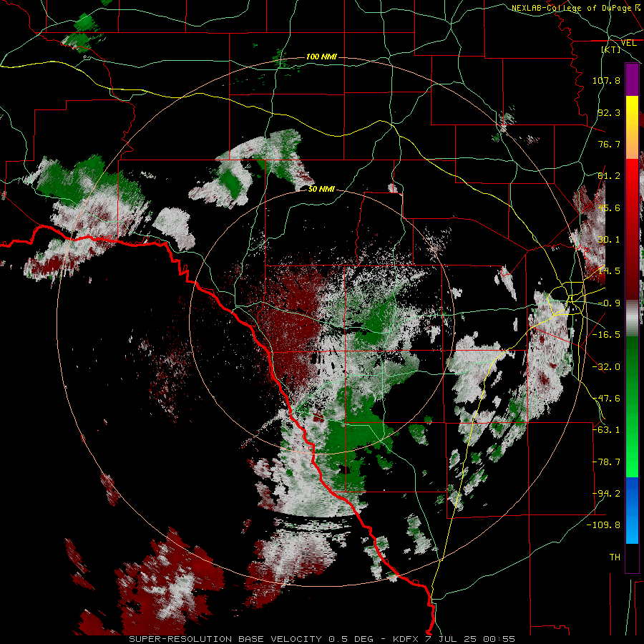Select the -32.0 legend value
Screen dimensions: 644x644
606,367
